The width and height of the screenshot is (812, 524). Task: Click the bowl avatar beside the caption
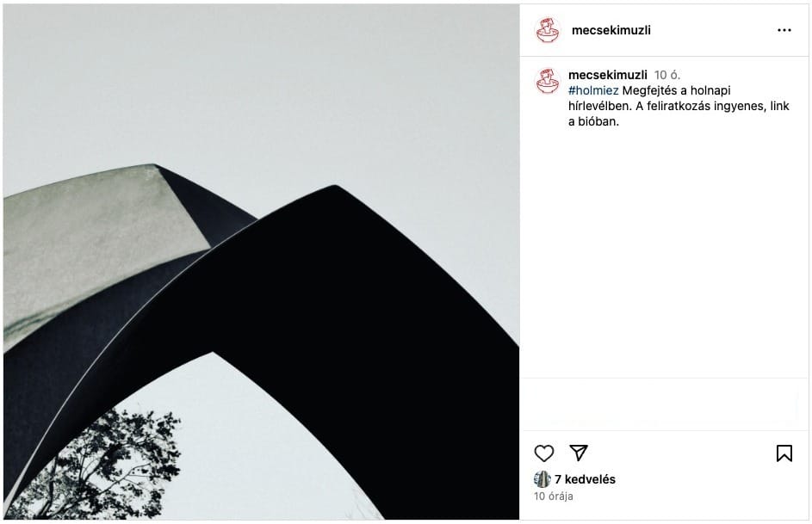(x=548, y=81)
